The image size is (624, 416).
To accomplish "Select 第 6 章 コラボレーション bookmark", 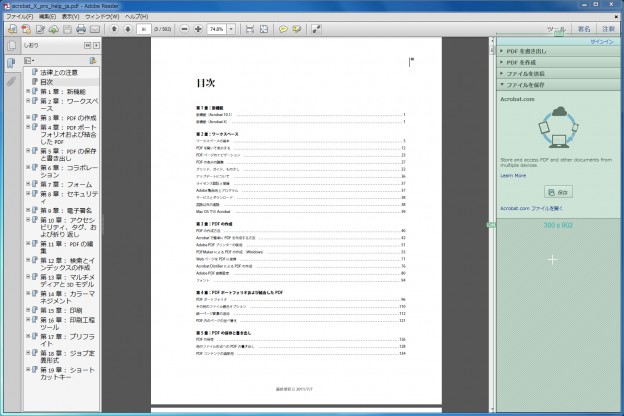I will coord(69,171).
